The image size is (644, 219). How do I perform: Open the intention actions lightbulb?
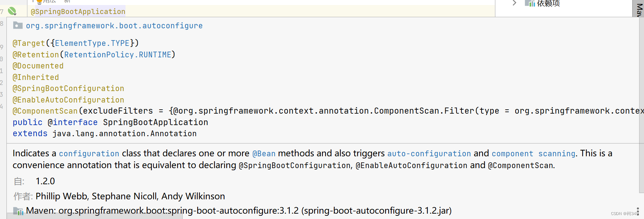(x=39, y=1)
